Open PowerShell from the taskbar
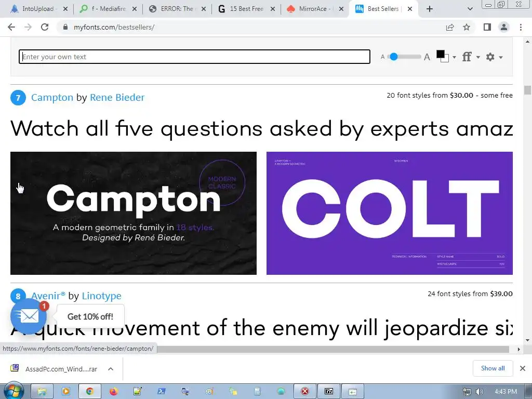This screenshot has height=399, width=532. pyautogui.click(x=162, y=392)
